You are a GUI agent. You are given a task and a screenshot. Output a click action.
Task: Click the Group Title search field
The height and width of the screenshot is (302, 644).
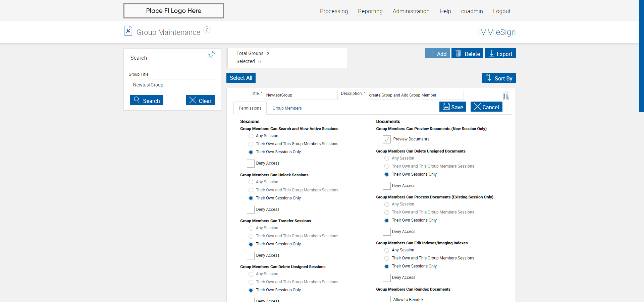pyautogui.click(x=172, y=85)
